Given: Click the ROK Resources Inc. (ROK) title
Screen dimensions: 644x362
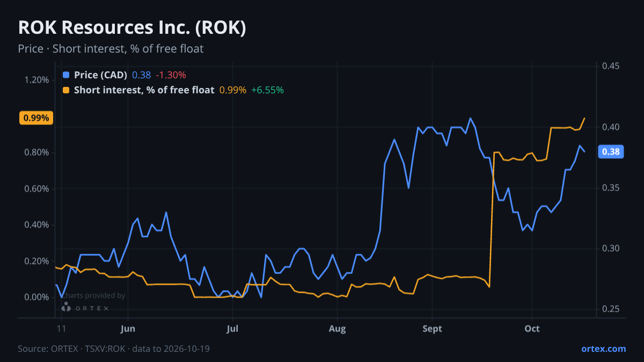Looking at the screenshot, I should (132, 28).
